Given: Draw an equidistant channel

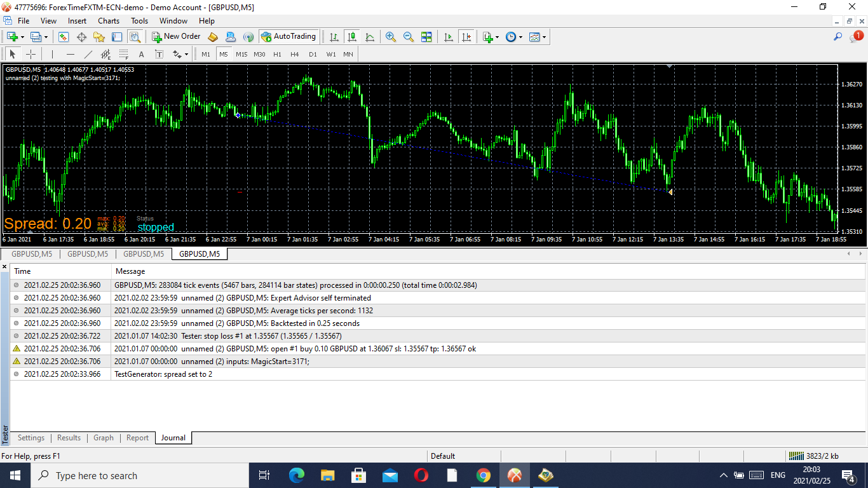Looking at the screenshot, I should pos(106,54).
